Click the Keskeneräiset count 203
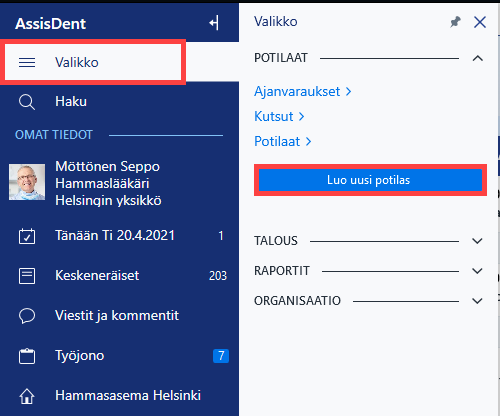 pos(218,276)
